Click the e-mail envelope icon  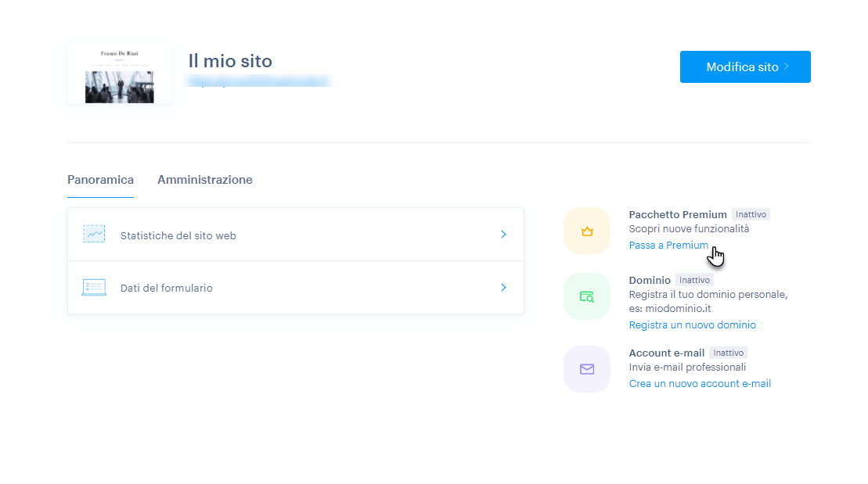click(x=587, y=369)
